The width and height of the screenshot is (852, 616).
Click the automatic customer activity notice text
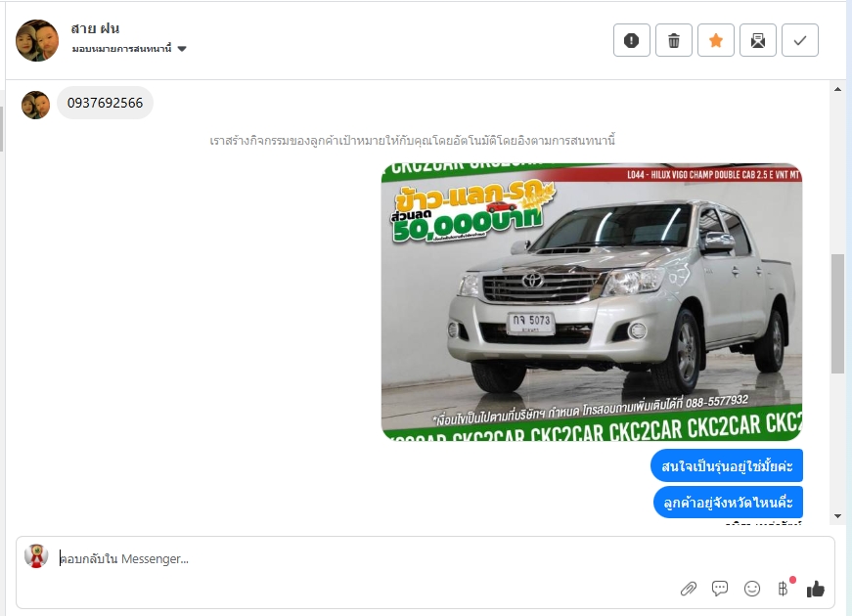(x=412, y=141)
